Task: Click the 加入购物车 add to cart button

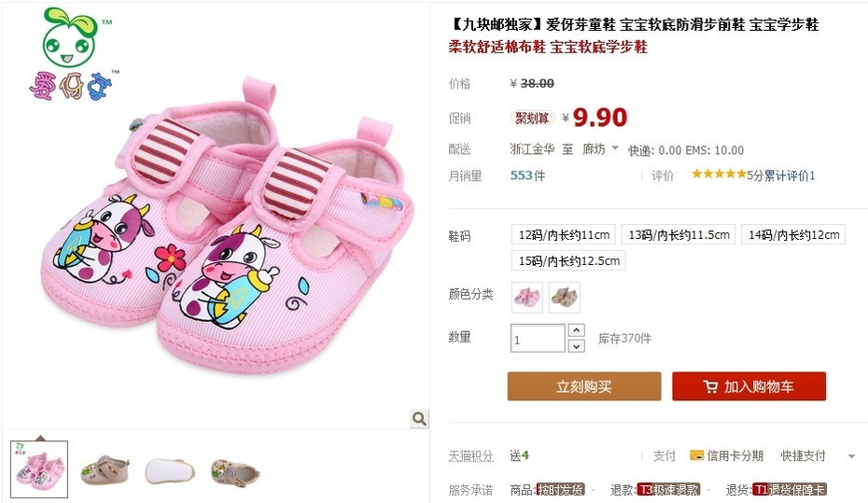Action: (x=749, y=386)
